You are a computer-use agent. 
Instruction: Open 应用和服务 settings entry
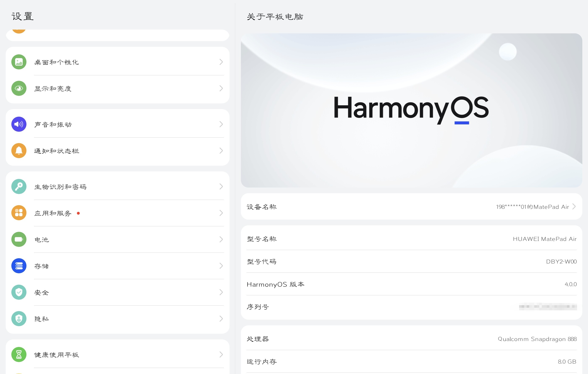click(53, 213)
